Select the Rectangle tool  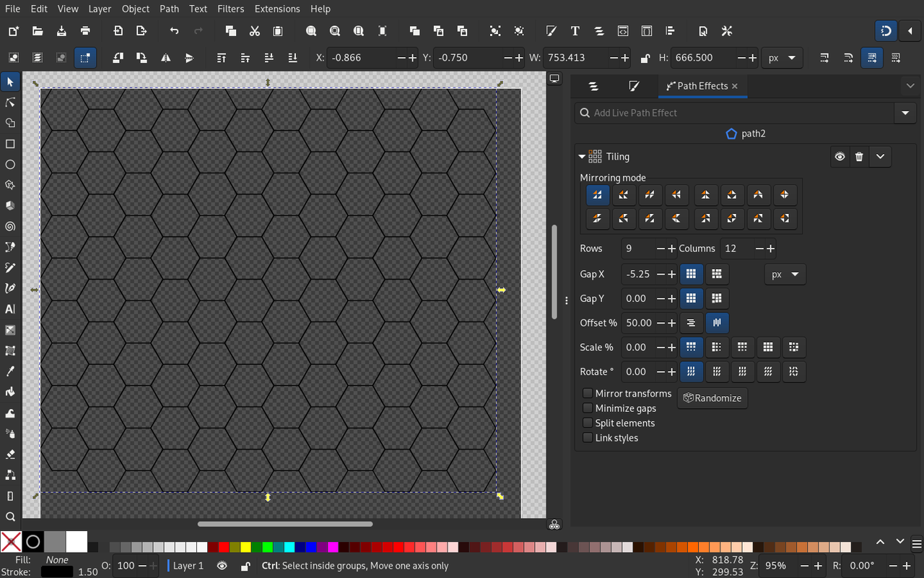tap(10, 144)
